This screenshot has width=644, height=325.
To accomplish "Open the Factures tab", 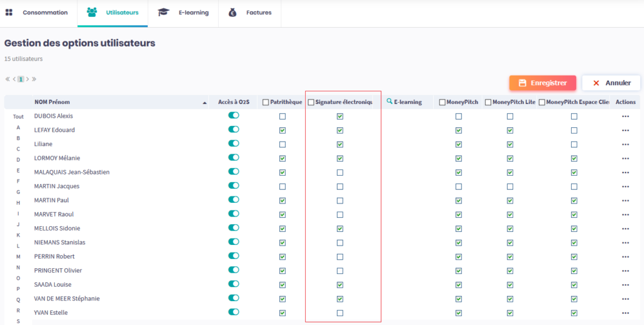I will (250, 13).
